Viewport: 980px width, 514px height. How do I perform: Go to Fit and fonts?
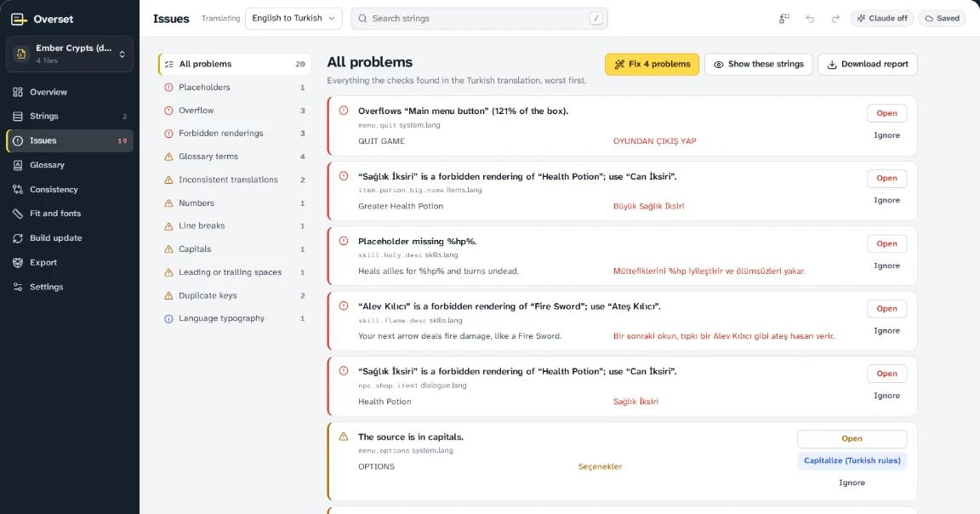point(70,214)
